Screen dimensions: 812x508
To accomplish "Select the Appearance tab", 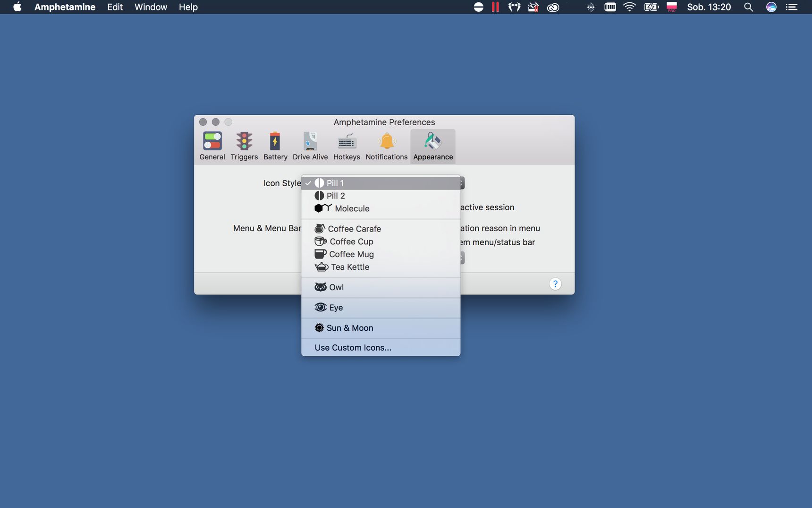I will pyautogui.click(x=433, y=146).
